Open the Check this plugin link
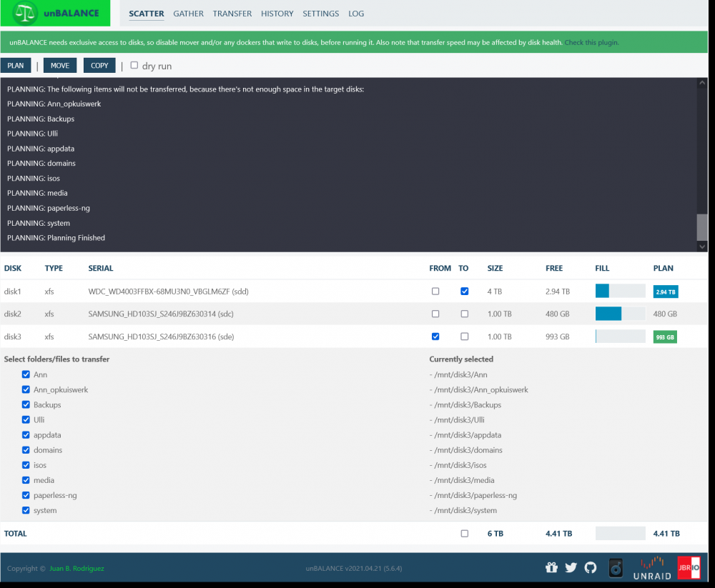Image resolution: width=715 pixels, height=588 pixels. click(x=591, y=42)
